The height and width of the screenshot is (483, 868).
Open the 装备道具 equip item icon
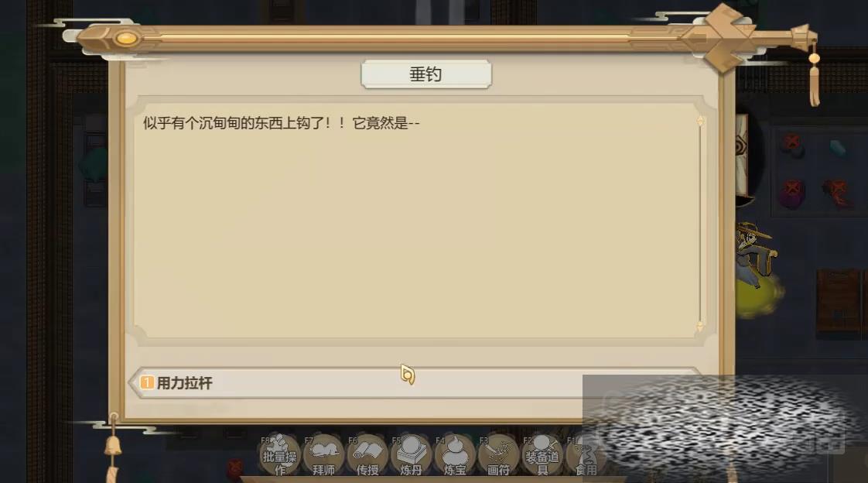pos(542,455)
